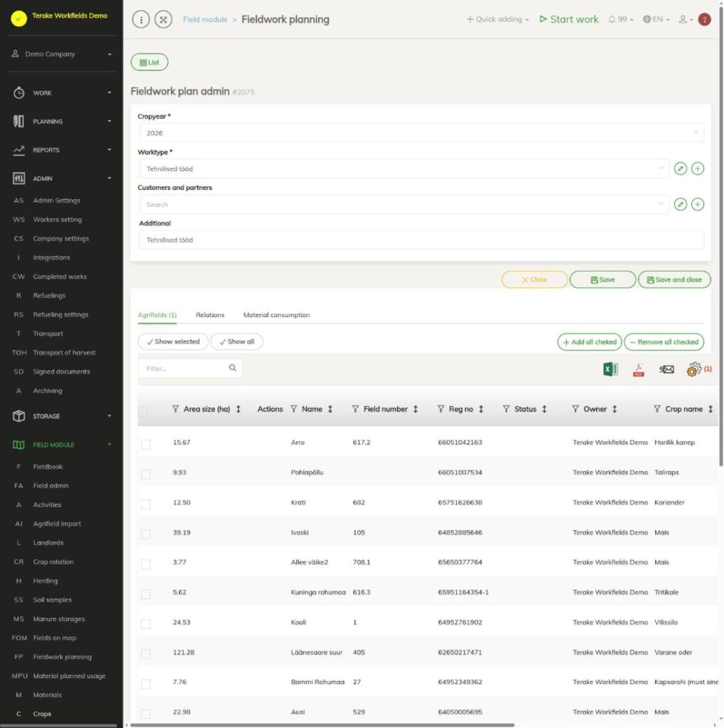Image resolution: width=724 pixels, height=728 pixels.
Task: Export table to PDF icon
Action: 639,369
